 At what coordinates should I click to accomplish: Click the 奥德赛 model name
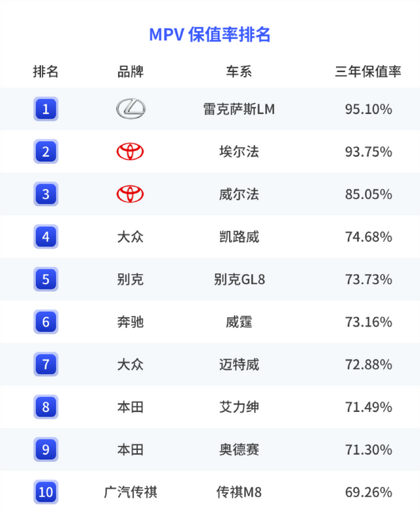239,449
